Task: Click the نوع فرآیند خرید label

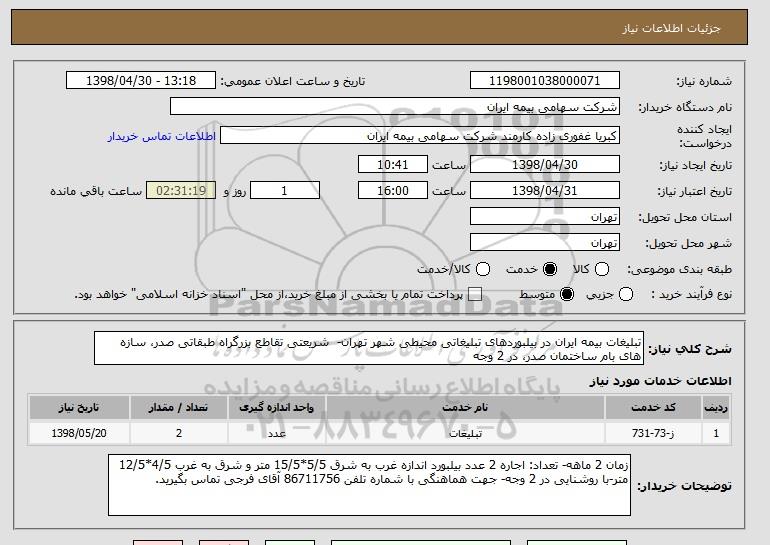Action: [691, 295]
